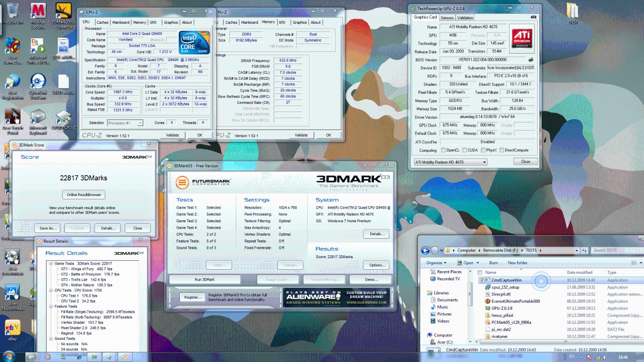Open the Organize dropdown menu in Explorer
Viewport: 644px width, 362px height.
tap(436, 263)
